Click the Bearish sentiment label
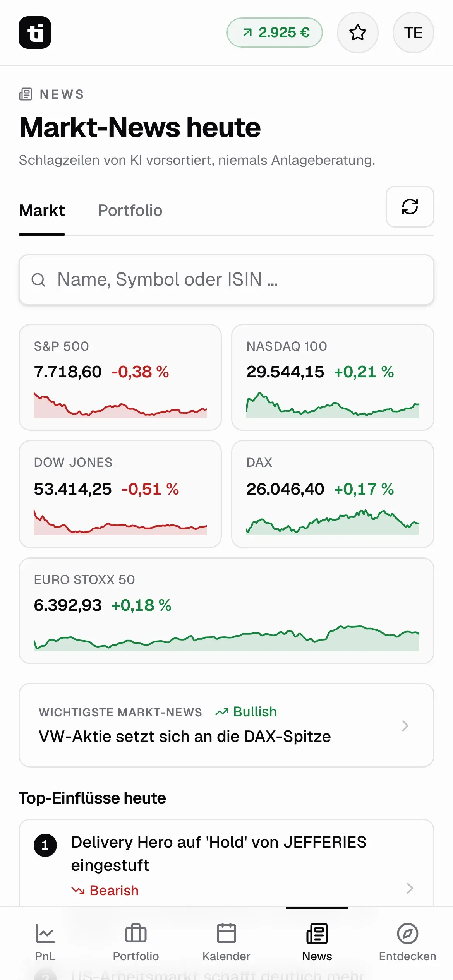 (x=105, y=891)
